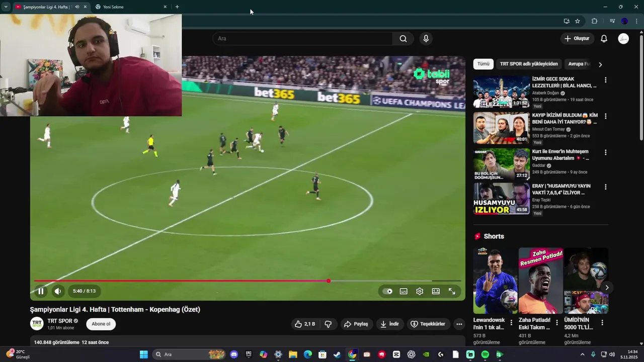Seek using the red video progress bar

pyautogui.click(x=248, y=281)
